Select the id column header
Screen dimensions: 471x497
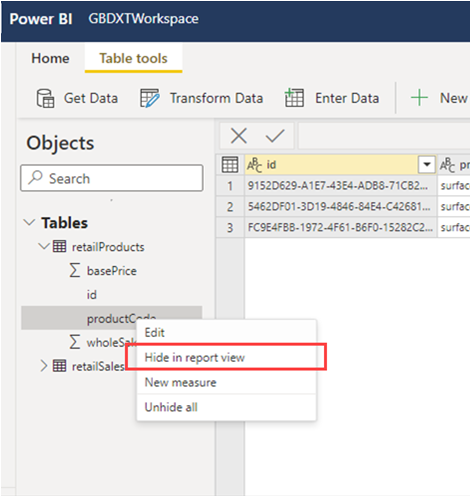click(x=340, y=164)
